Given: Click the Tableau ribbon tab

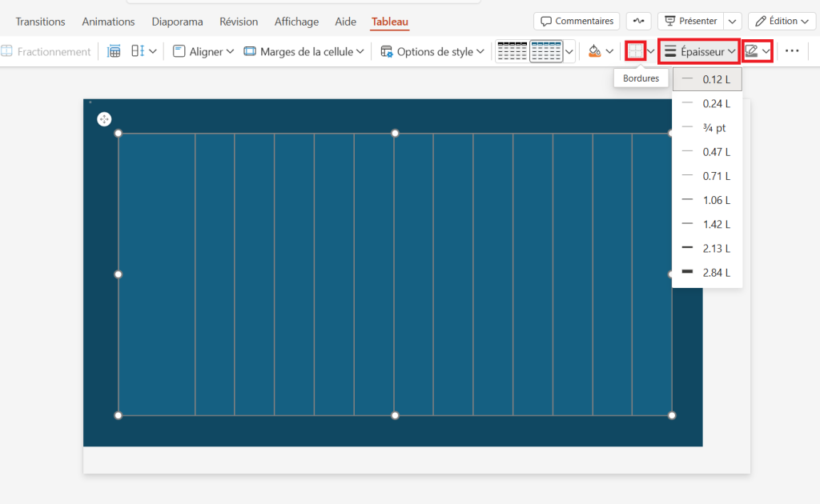Looking at the screenshot, I should (390, 22).
